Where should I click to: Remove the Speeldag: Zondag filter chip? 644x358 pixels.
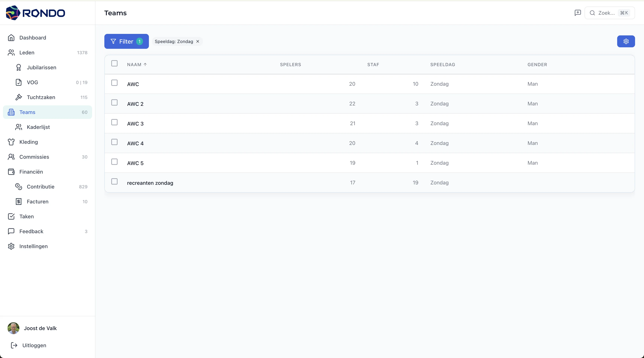pyautogui.click(x=198, y=42)
